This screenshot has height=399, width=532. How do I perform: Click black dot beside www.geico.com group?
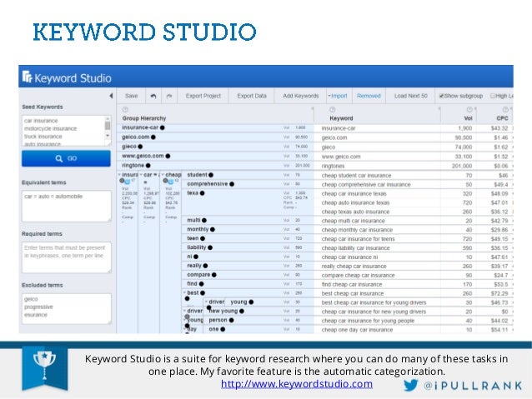tap(168, 157)
